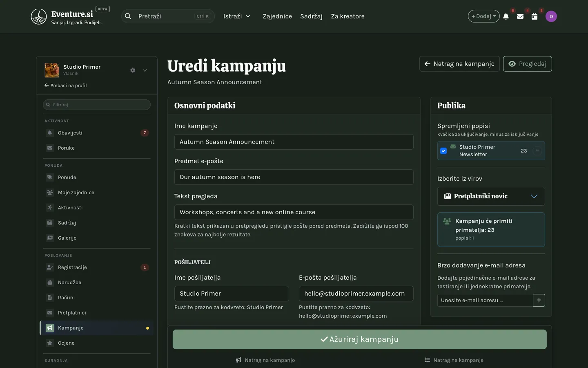Uncheck Studio Primer Newsletter list checkbox
Viewport: 588px width, 368px height.
click(x=443, y=151)
